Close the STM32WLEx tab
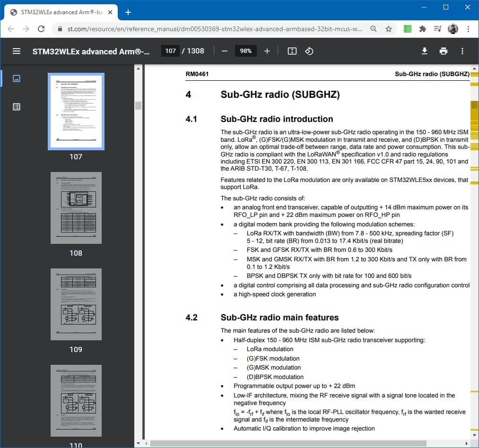The height and width of the screenshot is (448, 479). (110, 12)
